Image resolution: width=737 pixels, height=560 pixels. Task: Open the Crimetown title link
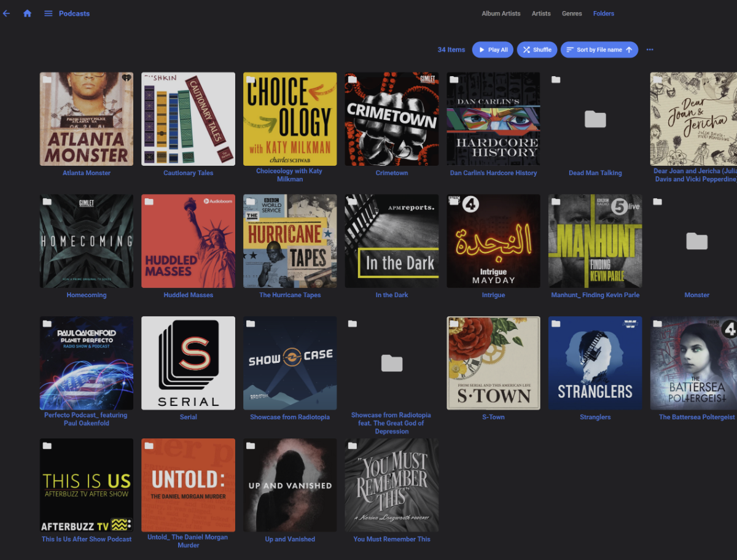tap(392, 173)
